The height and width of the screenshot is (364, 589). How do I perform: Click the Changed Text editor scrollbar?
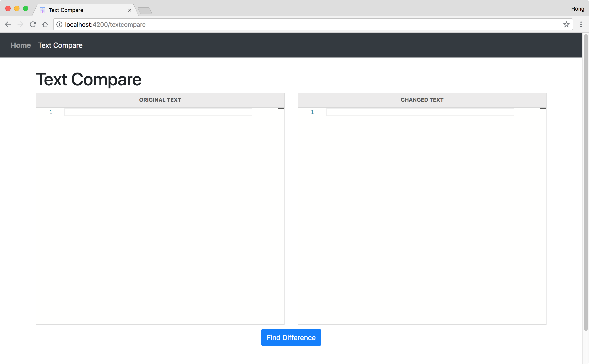(x=543, y=109)
